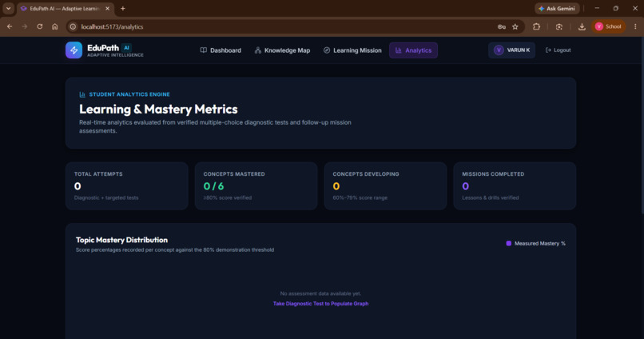Open the browser downloads panel
The width and height of the screenshot is (644, 339).
coord(582,26)
